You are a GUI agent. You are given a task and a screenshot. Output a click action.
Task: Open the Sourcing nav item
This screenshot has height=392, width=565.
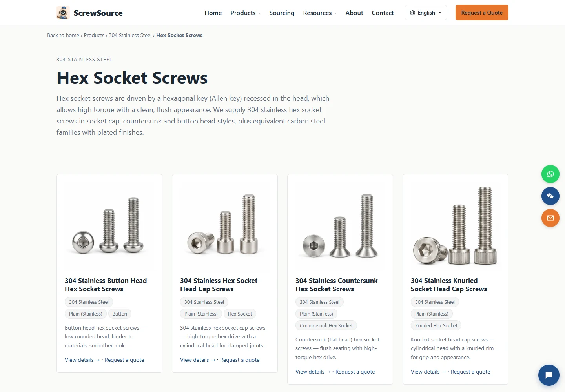click(x=282, y=13)
